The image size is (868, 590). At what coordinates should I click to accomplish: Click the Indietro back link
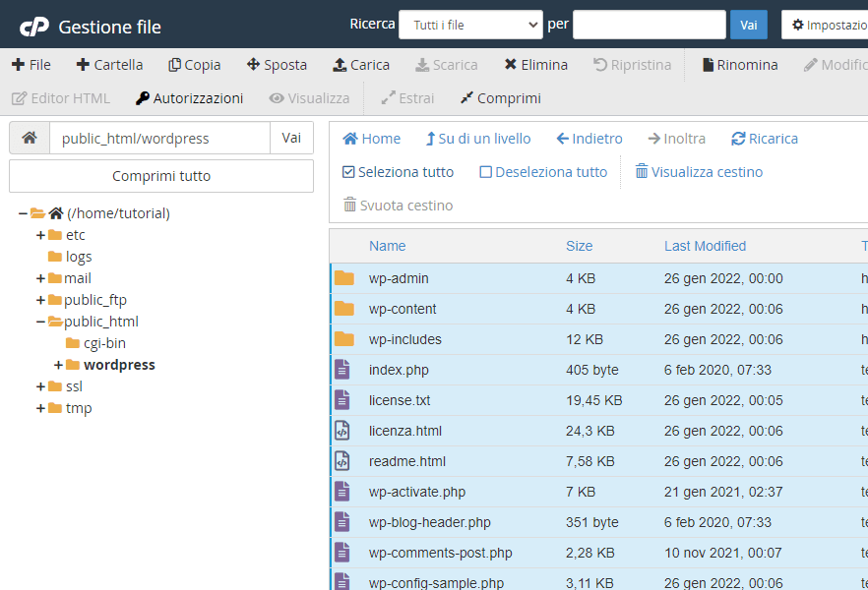(589, 139)
